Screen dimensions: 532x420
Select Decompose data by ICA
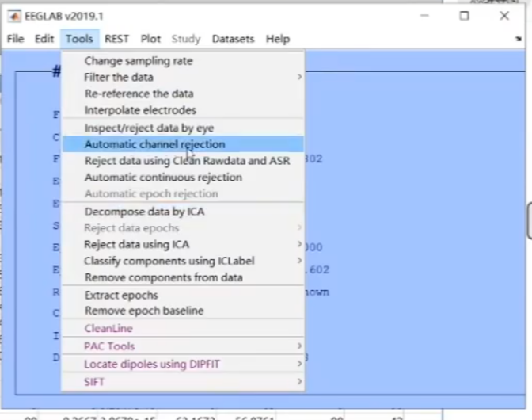click(x=145, y=212)
